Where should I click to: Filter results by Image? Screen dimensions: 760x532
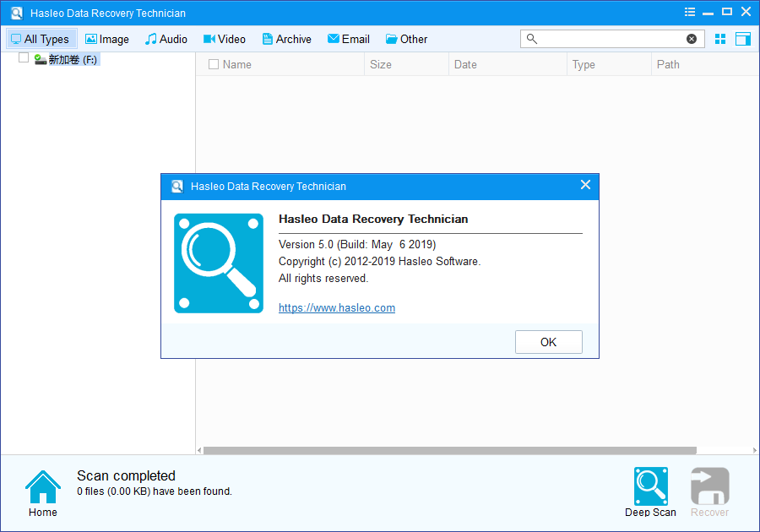coord(107,39)
